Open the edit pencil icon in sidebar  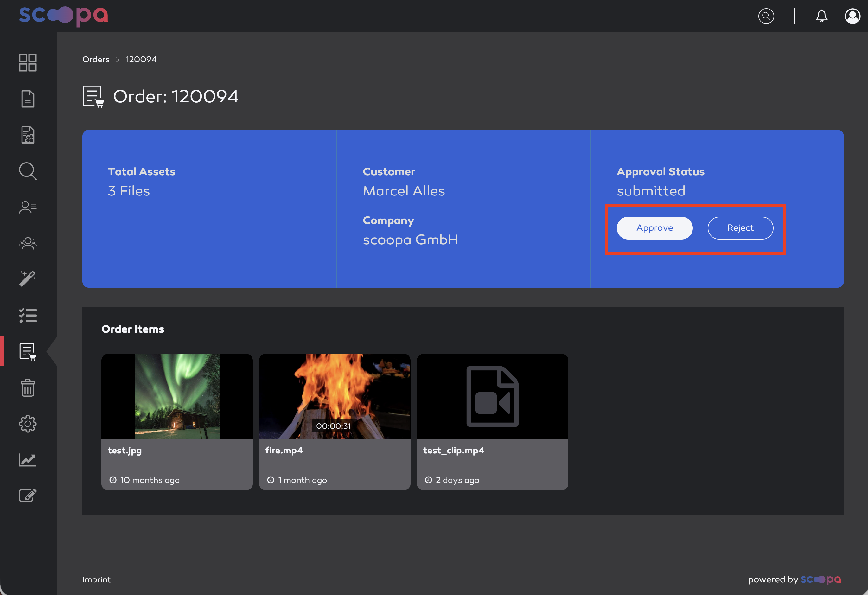pyautogui.click(x=28, y=496)
